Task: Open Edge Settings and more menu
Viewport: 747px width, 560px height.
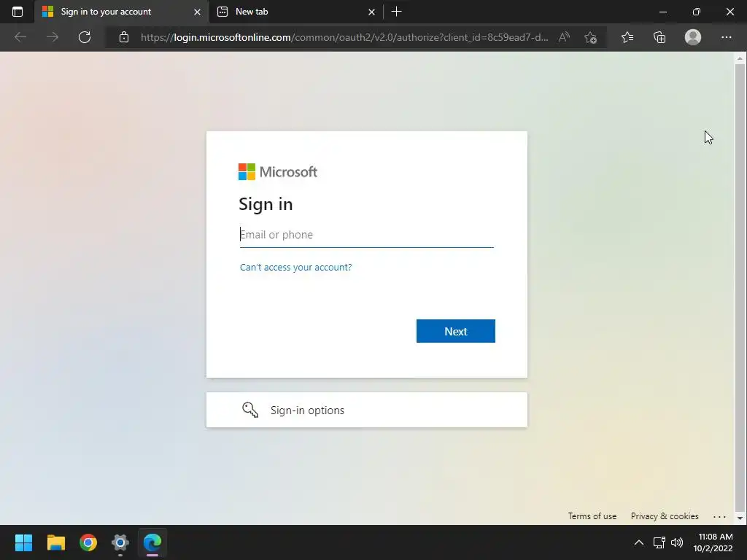Action: [x=726, y=37]
